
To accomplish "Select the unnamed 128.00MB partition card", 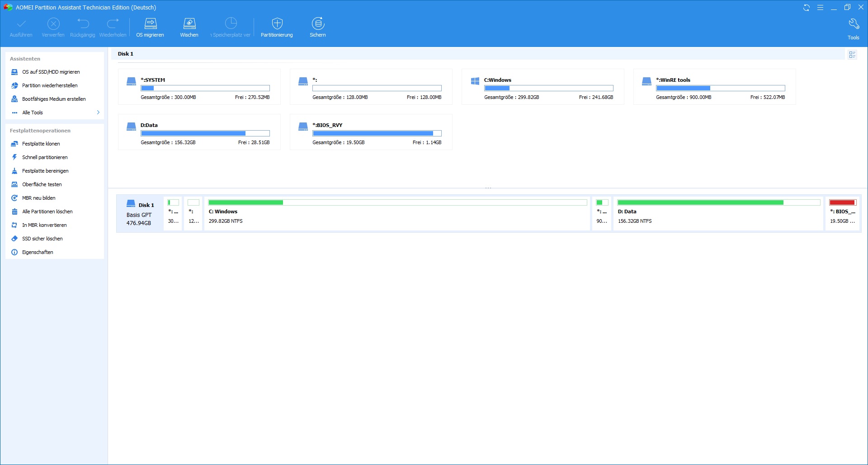I will click(x=371, y=87).
